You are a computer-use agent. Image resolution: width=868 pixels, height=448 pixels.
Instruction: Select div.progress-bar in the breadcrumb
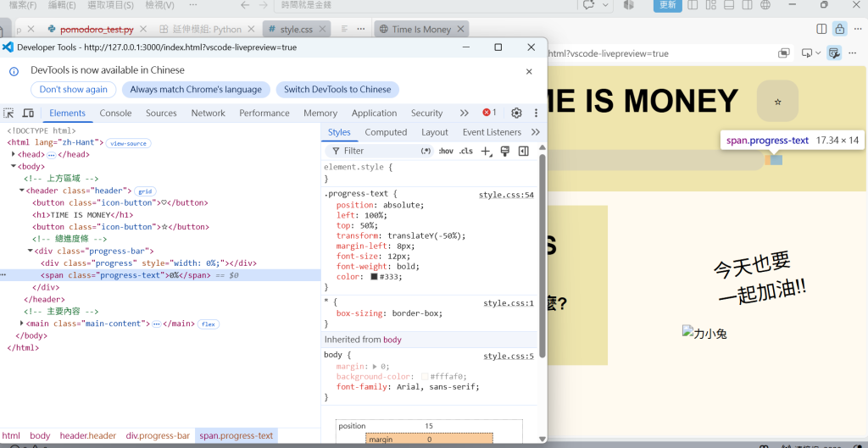coord(158,436)
